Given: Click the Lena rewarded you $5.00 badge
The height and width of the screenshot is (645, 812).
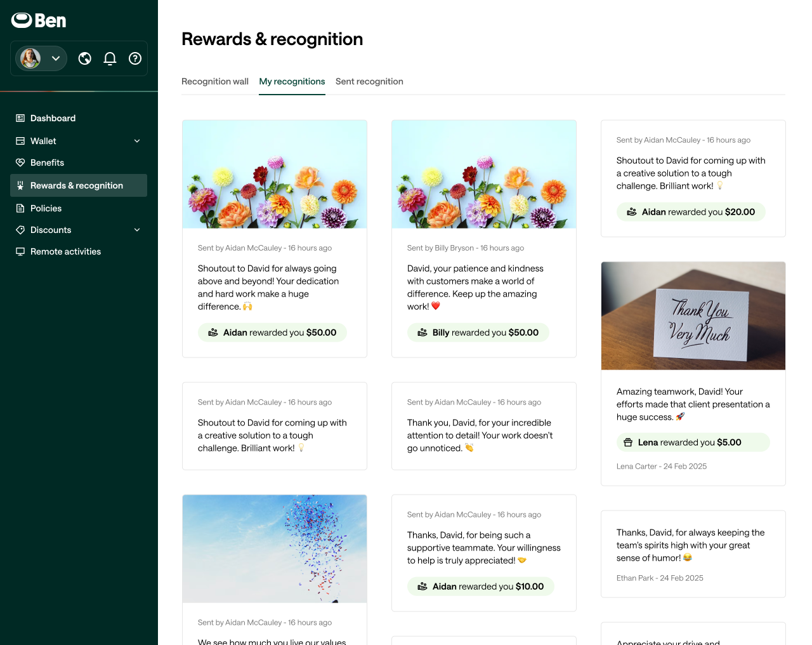Looking at the screenshot, I should tap(693, 442).
